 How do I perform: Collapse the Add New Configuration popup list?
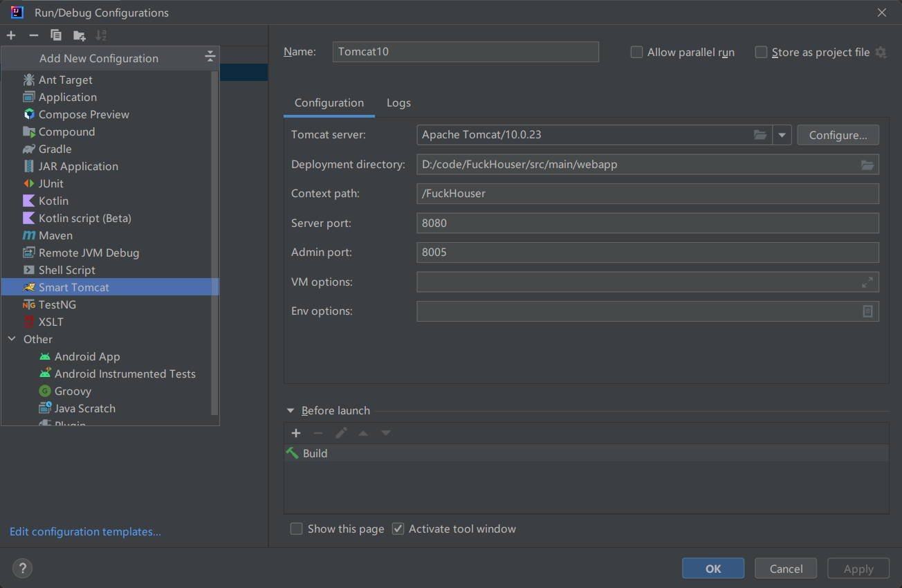coord(210,57)
